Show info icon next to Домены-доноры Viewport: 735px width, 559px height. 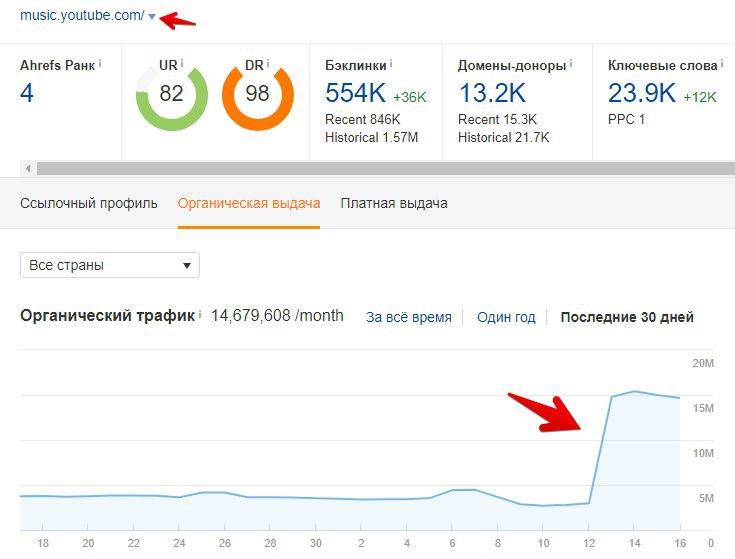pyautogui.click(x=571, y=63)
